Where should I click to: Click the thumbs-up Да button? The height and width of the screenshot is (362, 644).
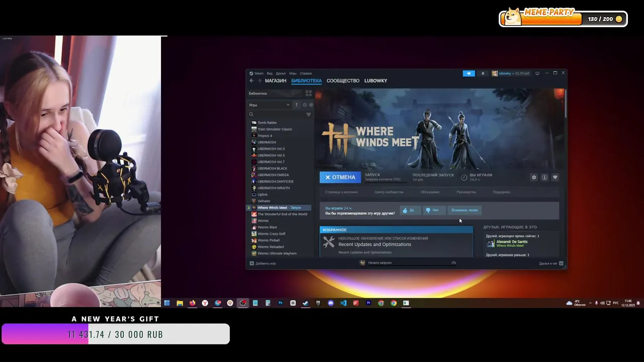pos(410,210)
